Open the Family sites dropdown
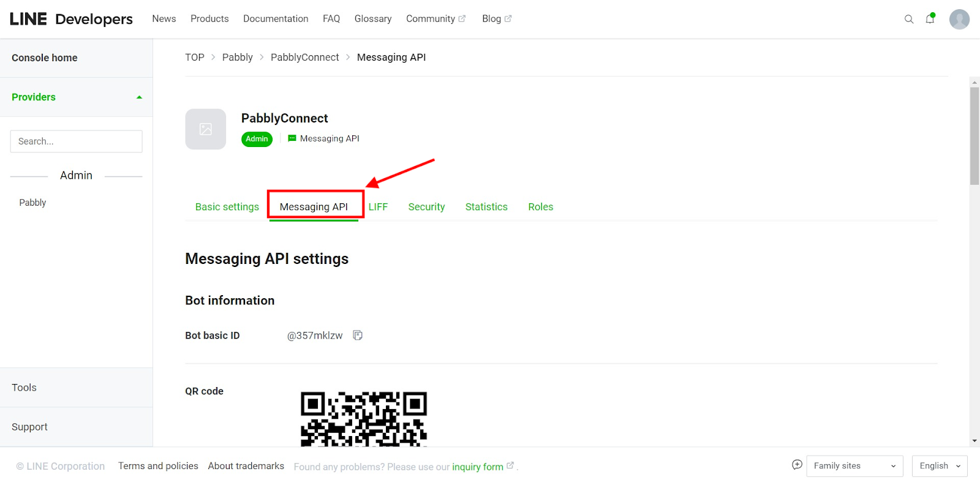The width and height of the screenshot is (980, 485). pos(854,466)
